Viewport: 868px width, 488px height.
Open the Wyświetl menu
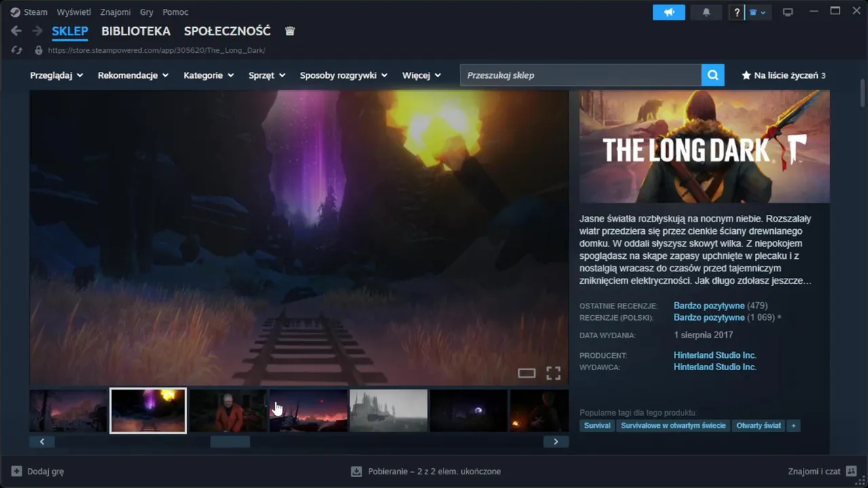tap(74, 12)
